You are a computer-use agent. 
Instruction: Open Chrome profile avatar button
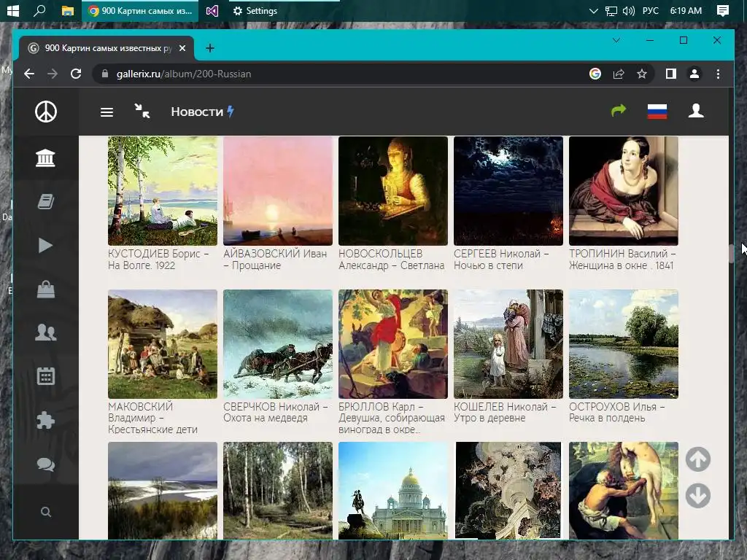tap(694, 74)
